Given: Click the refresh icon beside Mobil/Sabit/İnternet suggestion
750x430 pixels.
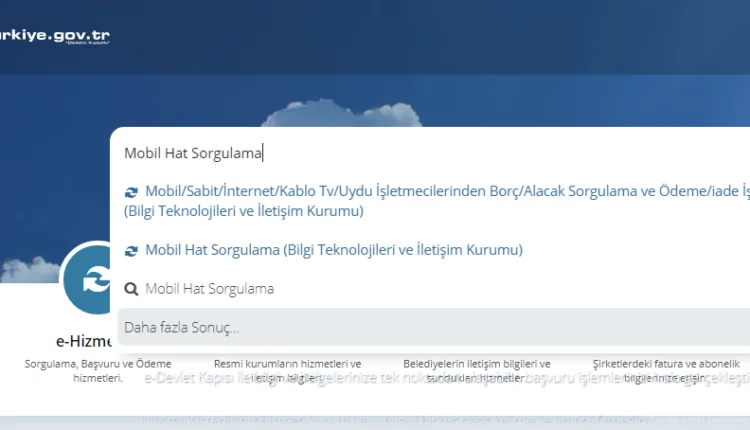Looking at the screenshot, I should pos(131,192).
